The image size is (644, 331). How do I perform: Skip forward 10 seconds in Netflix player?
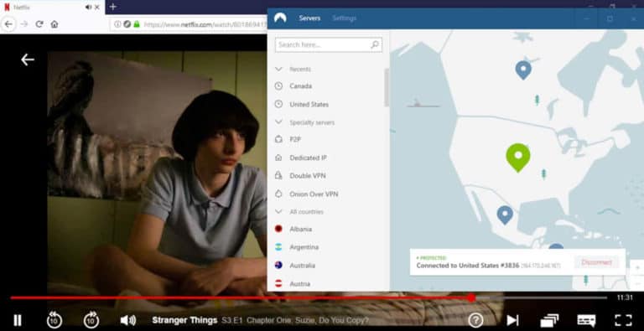coord(91,320)
